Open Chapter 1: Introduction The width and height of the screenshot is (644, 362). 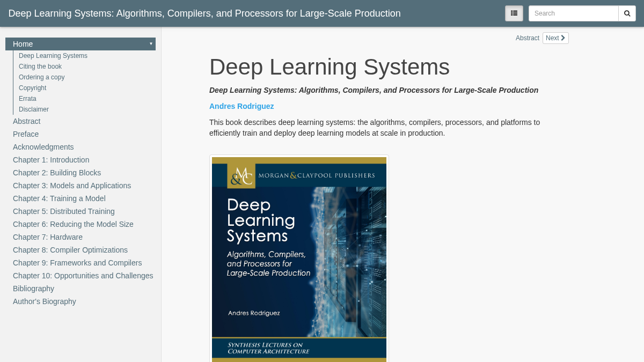(51, 160)
